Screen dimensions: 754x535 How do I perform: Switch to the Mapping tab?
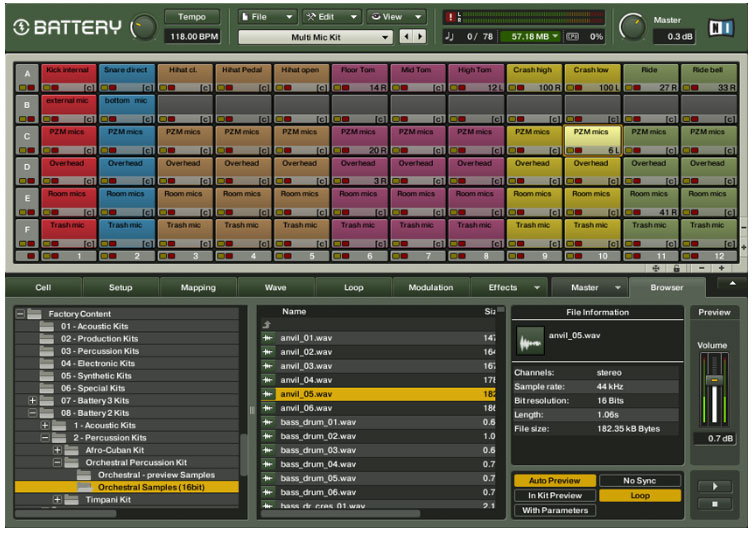[198, 287]
